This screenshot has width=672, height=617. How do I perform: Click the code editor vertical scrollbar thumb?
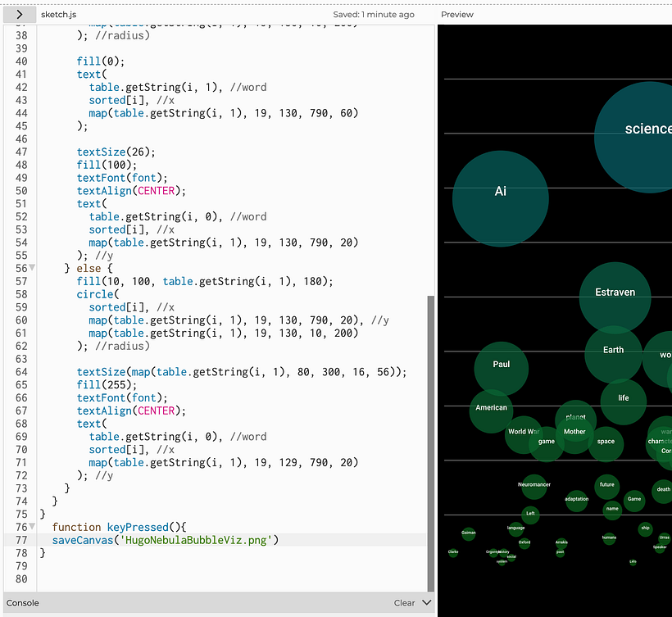click(431, 443)
